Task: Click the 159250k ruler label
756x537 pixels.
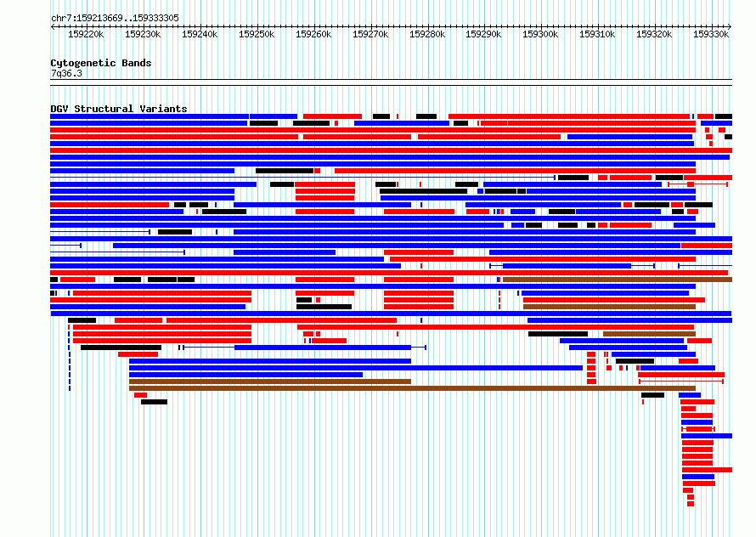Action: pos(257,34)
